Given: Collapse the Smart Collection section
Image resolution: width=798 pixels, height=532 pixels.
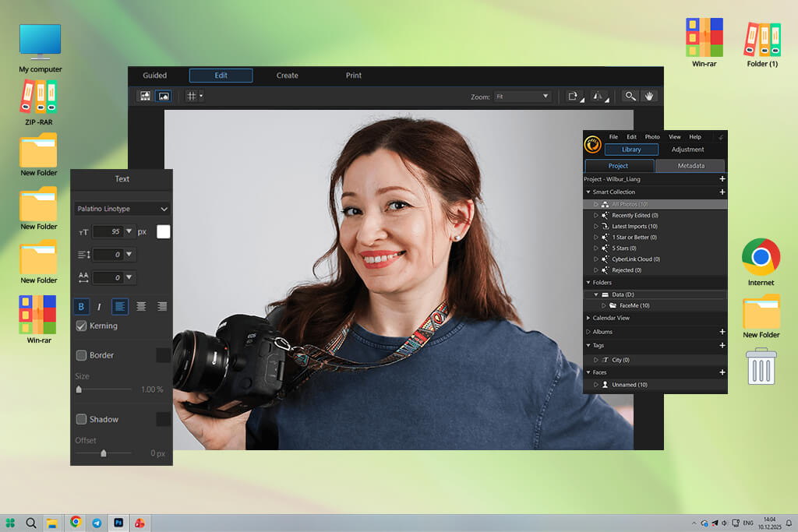Looking at the screenshot, I should point(588,192).
